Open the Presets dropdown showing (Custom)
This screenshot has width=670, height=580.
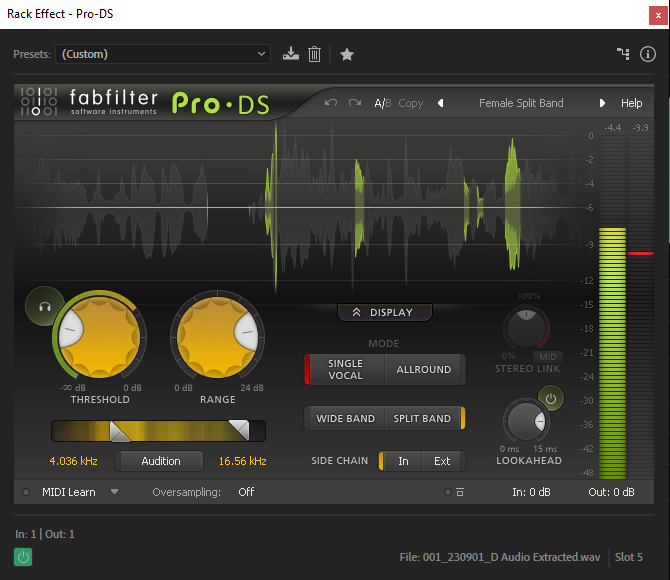click(163, 54)
